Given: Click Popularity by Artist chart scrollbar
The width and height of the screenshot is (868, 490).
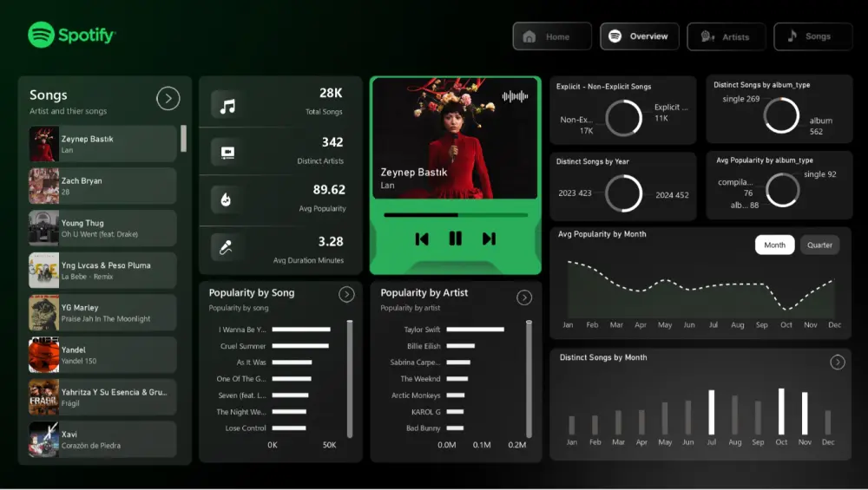Looking at the screenshot, I should pos(529,379).
